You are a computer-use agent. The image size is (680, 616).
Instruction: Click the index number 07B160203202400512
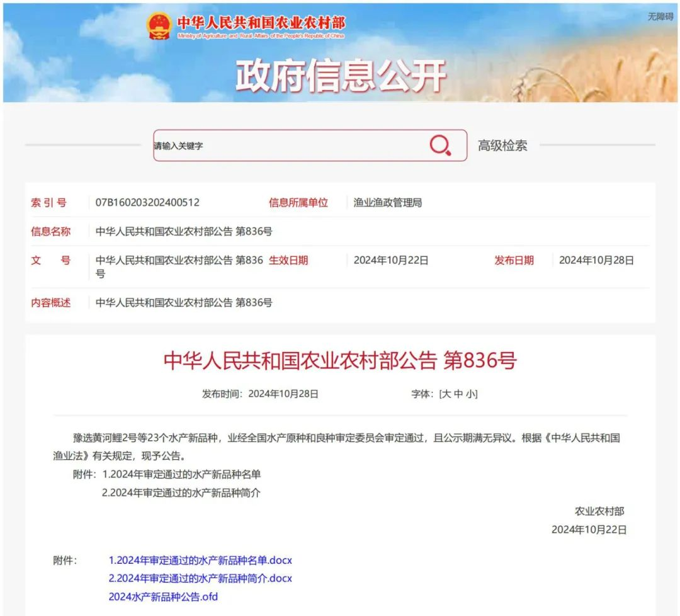[x=147, y=203]
